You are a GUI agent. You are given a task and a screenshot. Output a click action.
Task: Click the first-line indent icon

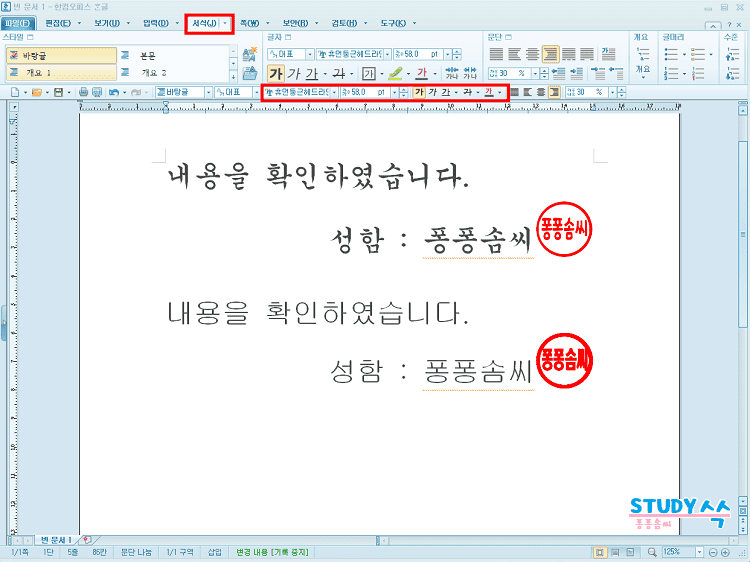[598, 73]
